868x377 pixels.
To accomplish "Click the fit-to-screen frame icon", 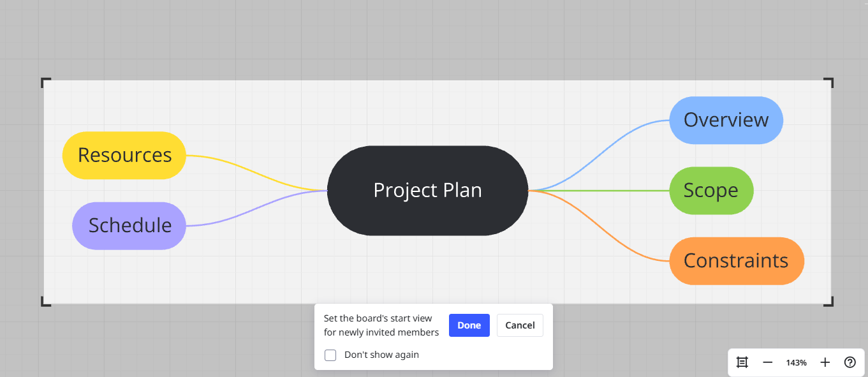I will pyautogui.click(x=742, y=362).
